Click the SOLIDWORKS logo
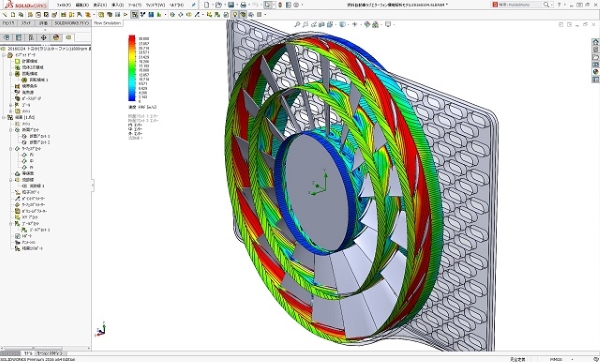Viewport: 600px width, 362px height. pyautogui.click(x=25, y=5)
